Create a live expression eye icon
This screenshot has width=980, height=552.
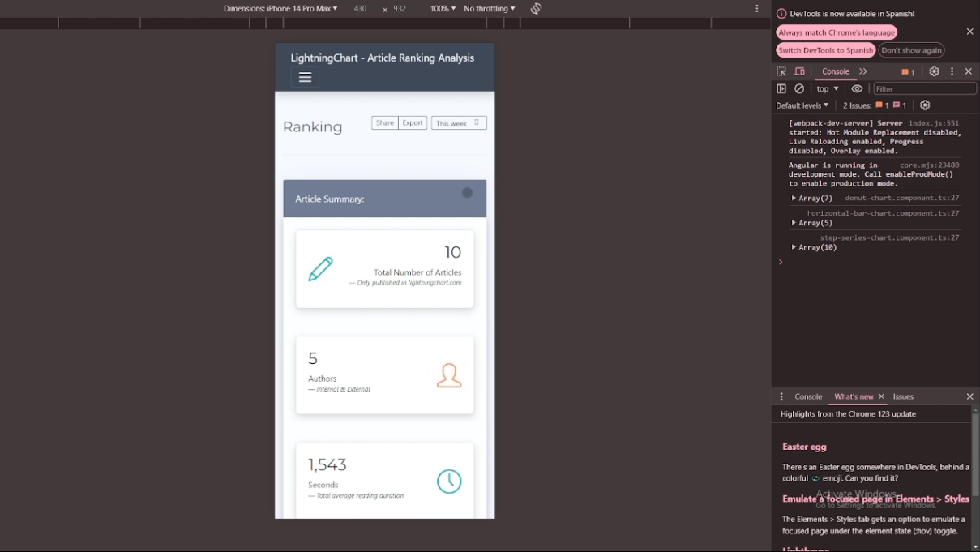point(857,89)
